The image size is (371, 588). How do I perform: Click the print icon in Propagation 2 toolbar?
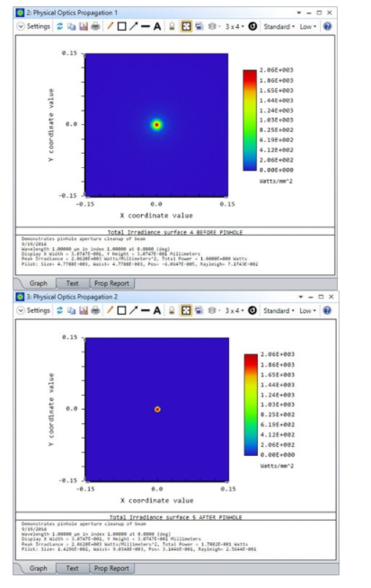[95, 310]
